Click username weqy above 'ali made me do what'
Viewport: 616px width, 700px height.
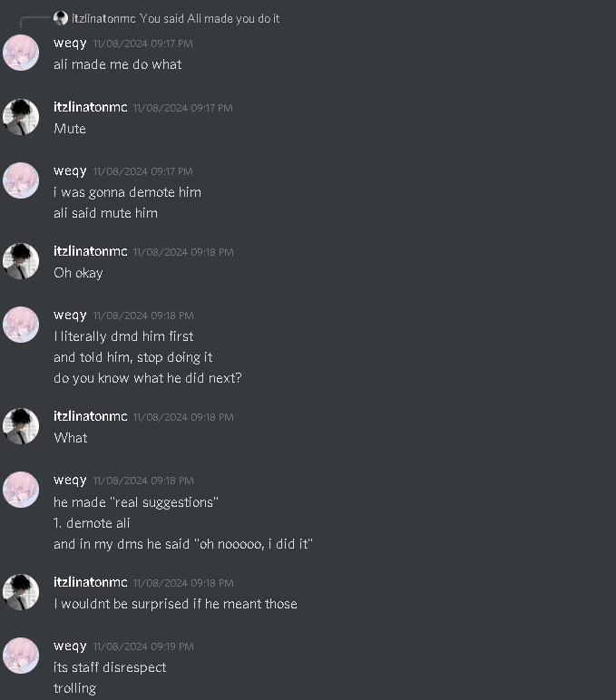(70, 43)
